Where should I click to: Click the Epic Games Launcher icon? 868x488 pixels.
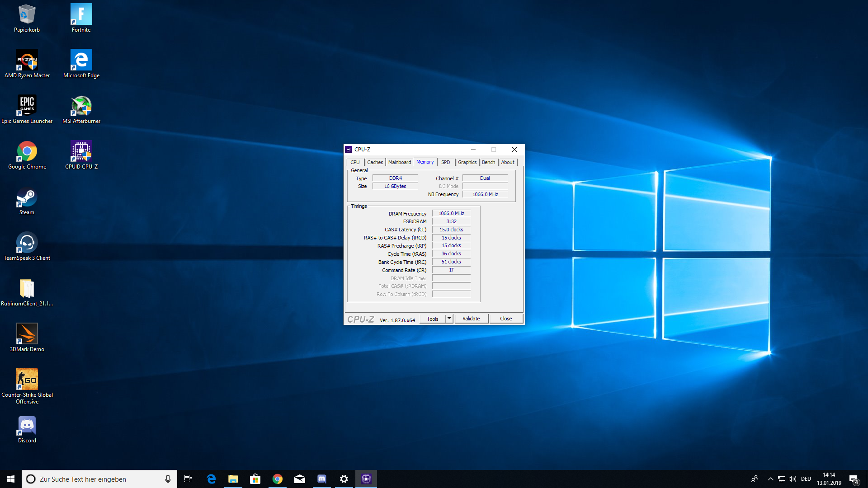[x=27, y=106]
